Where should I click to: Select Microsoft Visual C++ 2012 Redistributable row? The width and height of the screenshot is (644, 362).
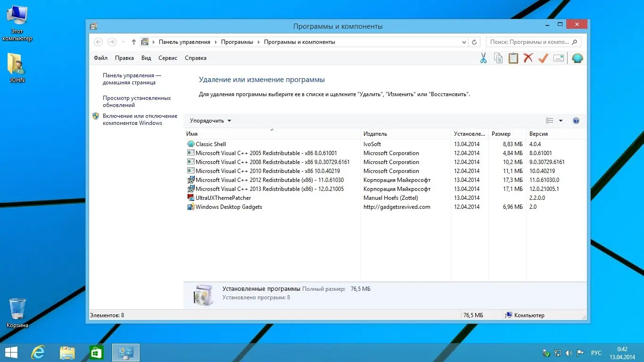coord(385,180)
